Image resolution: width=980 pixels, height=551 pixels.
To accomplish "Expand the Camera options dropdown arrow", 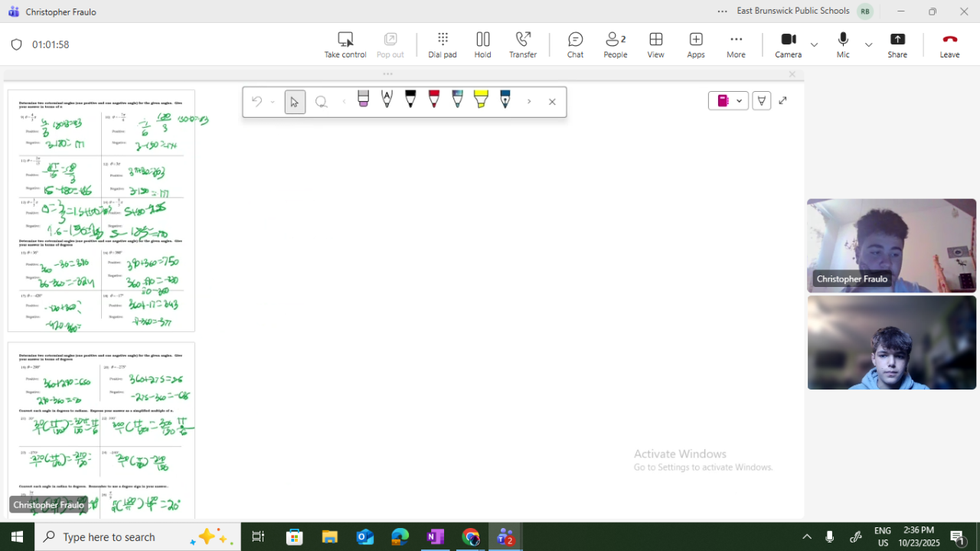I will pyautogui.click(x=814, y=44).
